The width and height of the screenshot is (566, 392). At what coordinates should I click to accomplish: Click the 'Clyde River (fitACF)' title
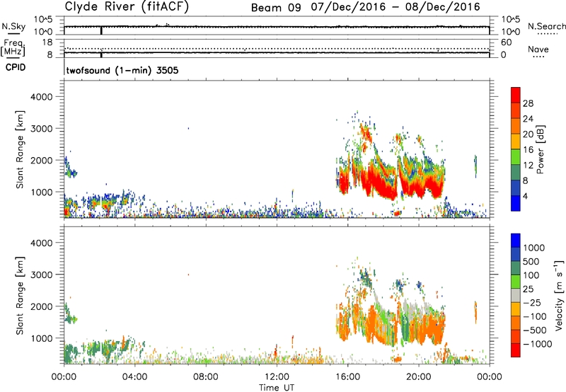click(x=127, y=7)
